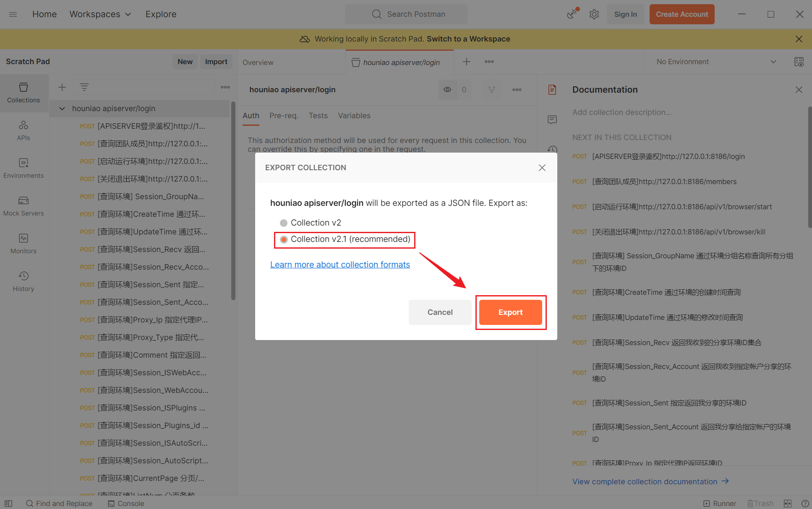Go to the Home menu

[44, 14]
